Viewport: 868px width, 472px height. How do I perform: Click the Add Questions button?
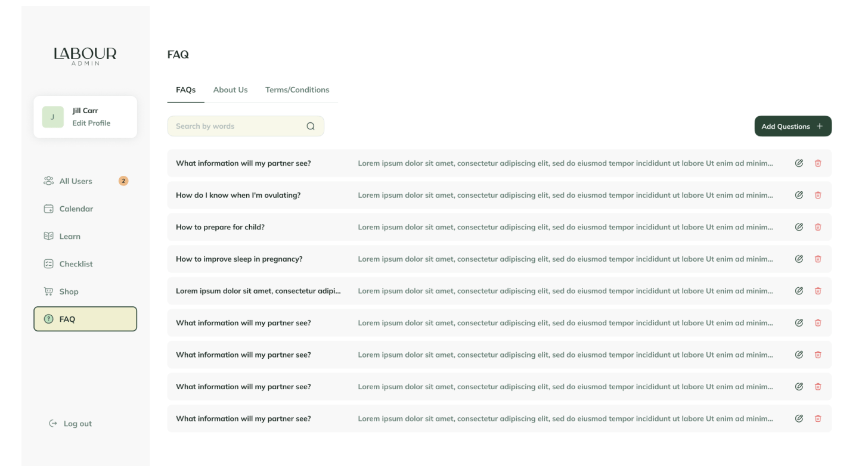793,126
